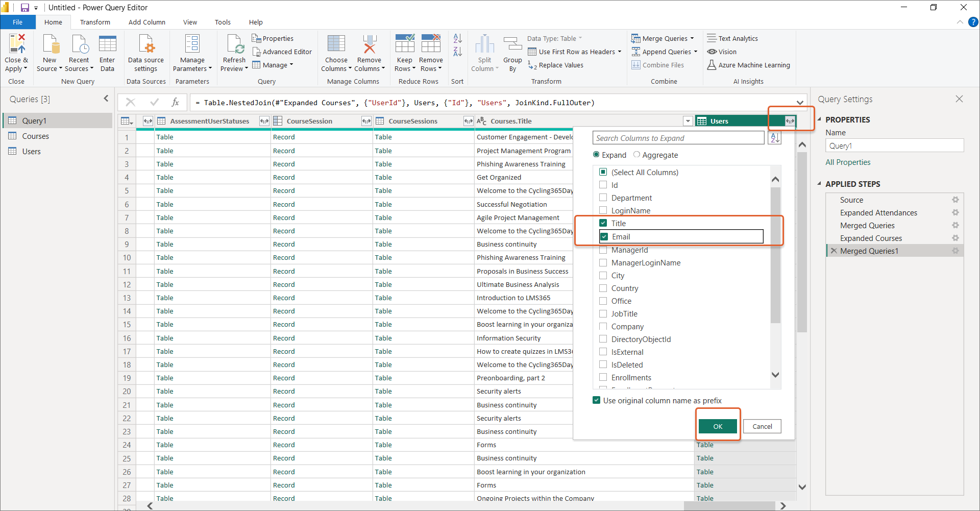Uncheck the Email column checkbox
The image size is (980, 511).
point(604,236)
